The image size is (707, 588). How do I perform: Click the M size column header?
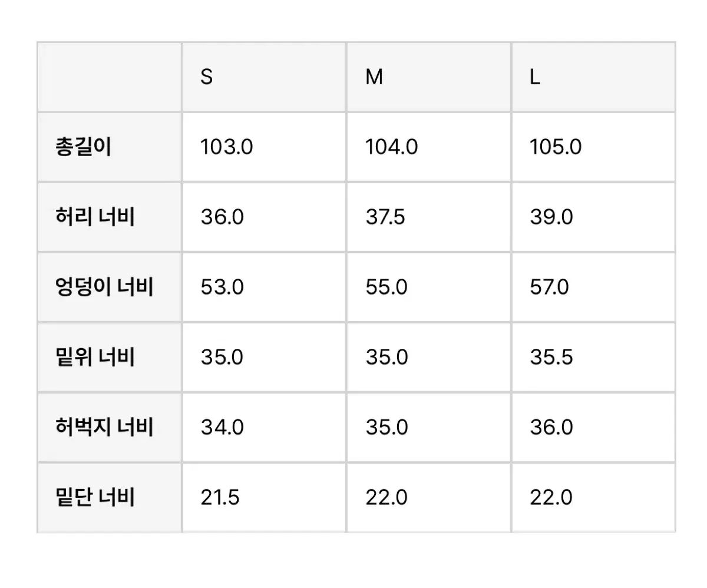click(x=429, y=77)
